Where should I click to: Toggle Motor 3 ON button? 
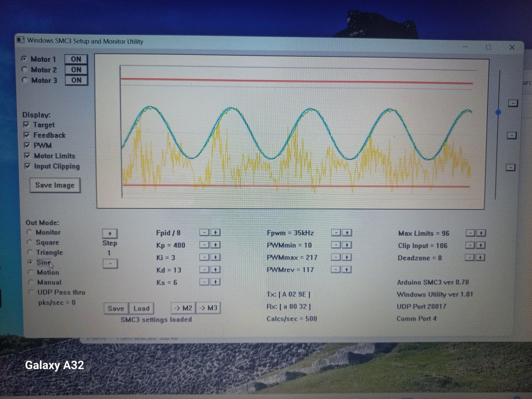pos(76,80)
